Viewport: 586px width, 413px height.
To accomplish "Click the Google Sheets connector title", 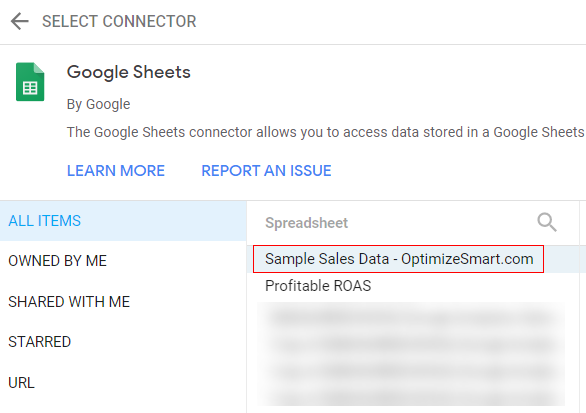I will coord(129,72).
